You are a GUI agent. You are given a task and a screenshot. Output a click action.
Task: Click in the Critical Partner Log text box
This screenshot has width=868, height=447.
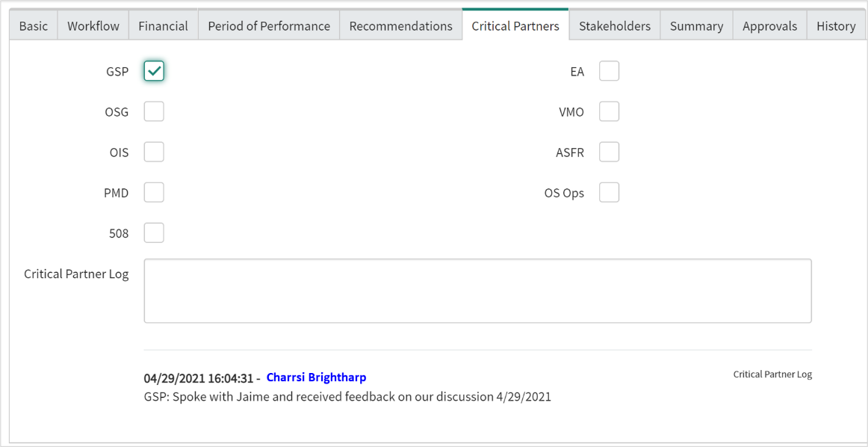point(477,291)
